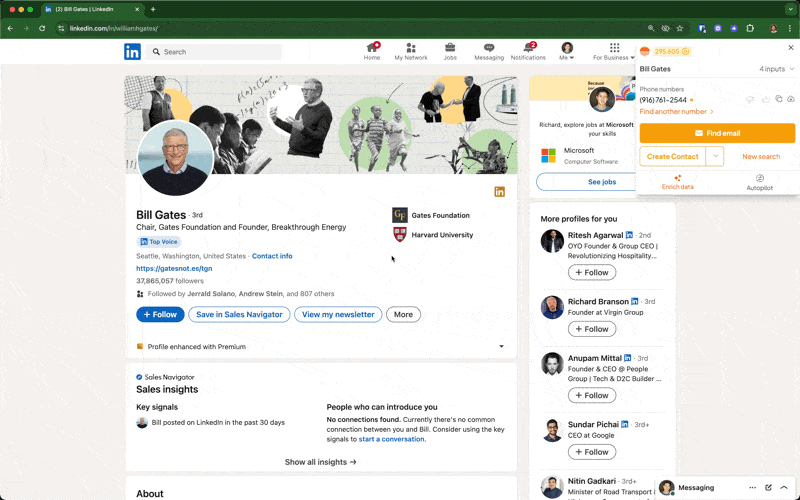
Task: Follow Richard Branson
Action: point(592,329)
